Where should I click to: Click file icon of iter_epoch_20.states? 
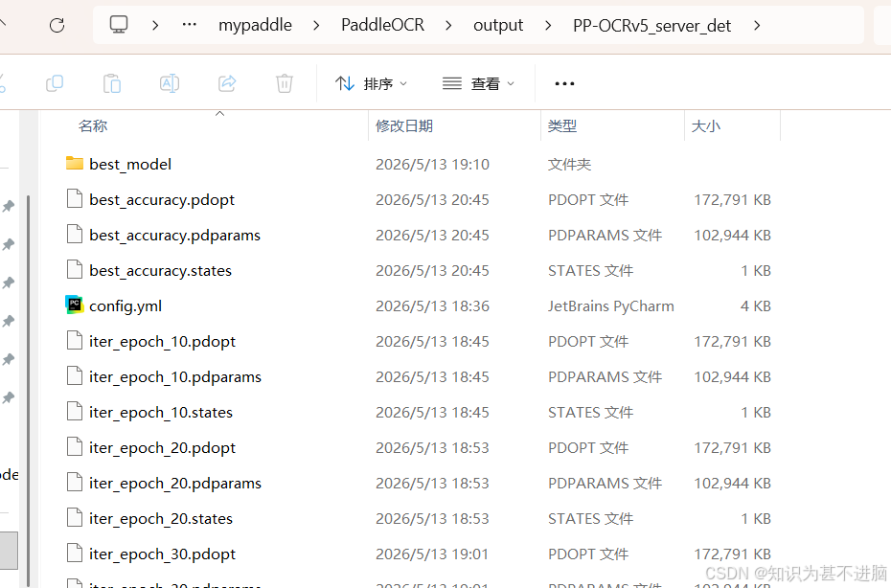tap(75, 517)
